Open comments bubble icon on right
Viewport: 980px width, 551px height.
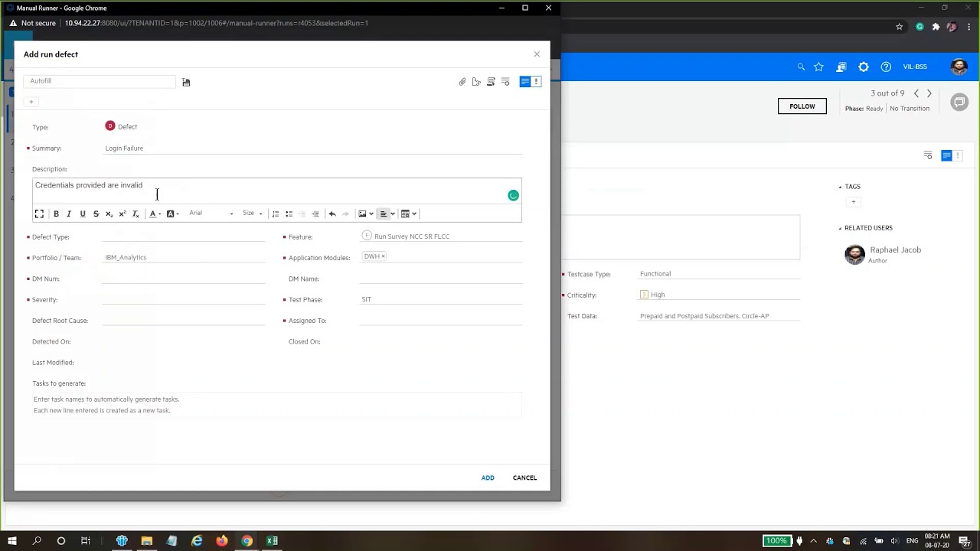(x=959, y=102)
